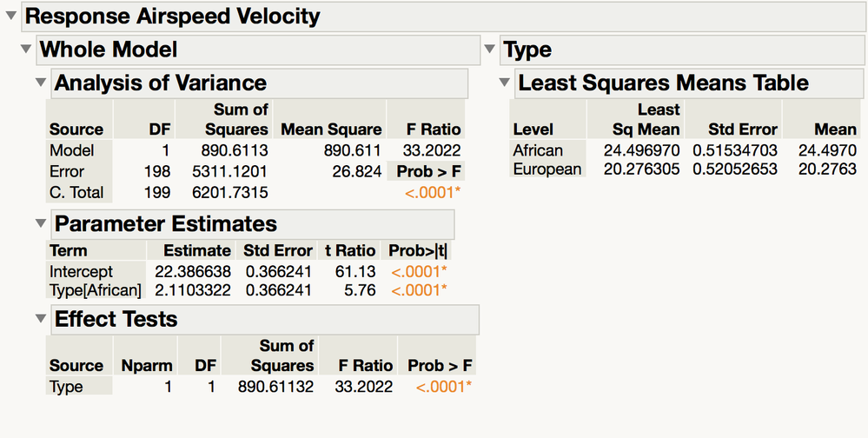868x438 pixels.
Task: Click the C. Total source row
Action: 76,192
